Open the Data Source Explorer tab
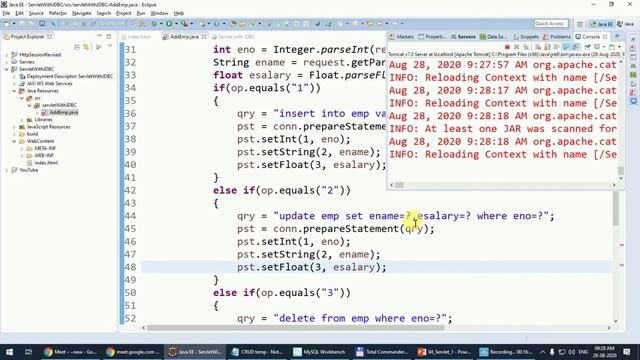 pyautogui.click(x=493, y=37)
